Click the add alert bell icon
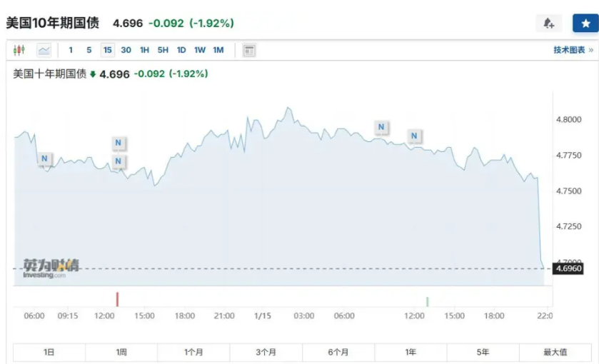This screenshot has height=364, width=599. [549, 24]
